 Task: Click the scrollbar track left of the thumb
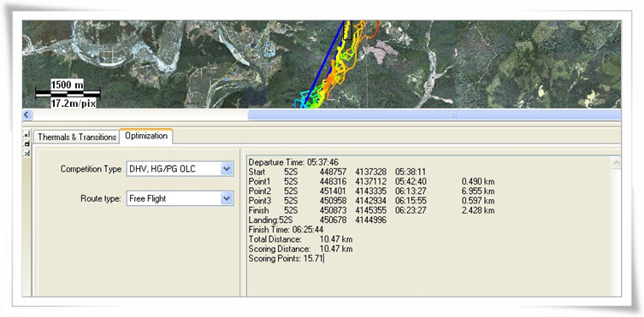point(139,114)
